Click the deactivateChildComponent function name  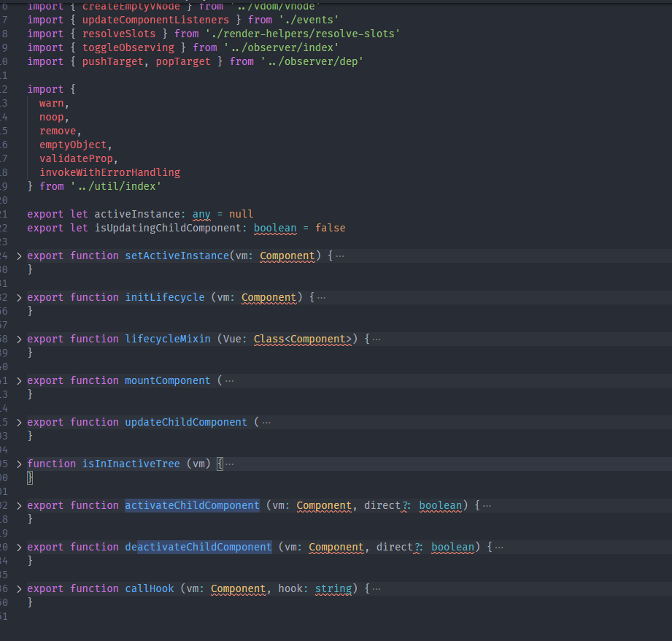pos(198,547)
